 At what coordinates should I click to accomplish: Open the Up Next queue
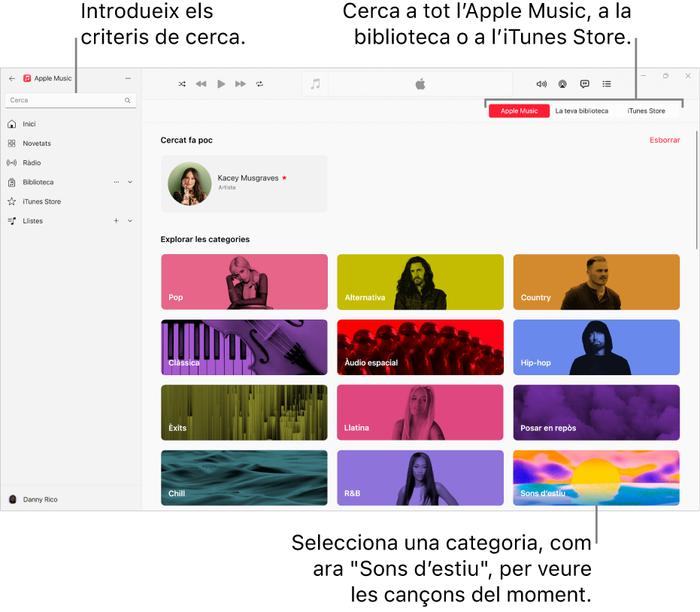point(607,83)
